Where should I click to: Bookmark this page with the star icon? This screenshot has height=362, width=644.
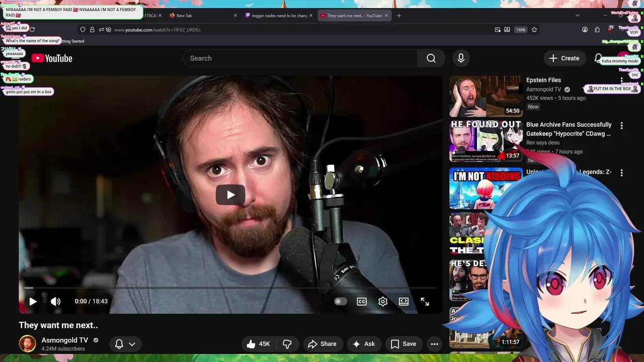click(534, 30)
